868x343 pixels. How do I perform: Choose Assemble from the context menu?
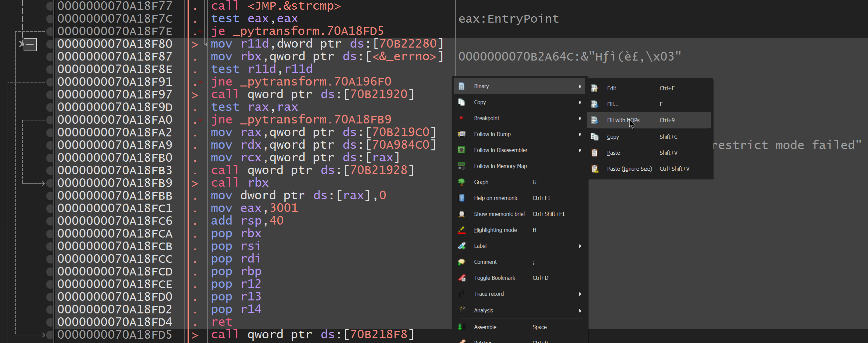pos(485,327)
